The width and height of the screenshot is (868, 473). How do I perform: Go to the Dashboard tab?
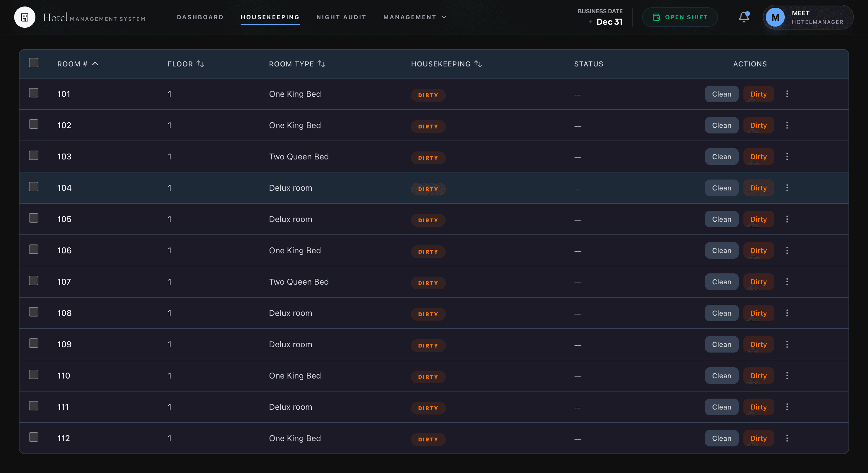[200, 17]
